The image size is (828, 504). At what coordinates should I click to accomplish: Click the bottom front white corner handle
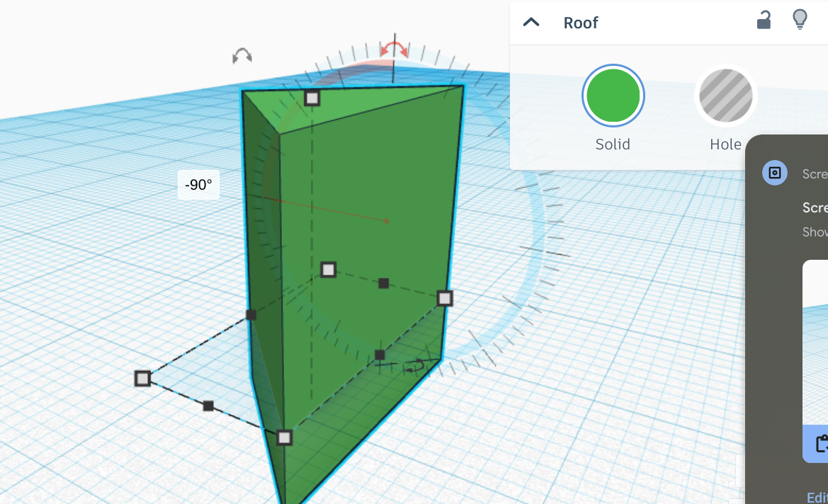tap(284, 437)
